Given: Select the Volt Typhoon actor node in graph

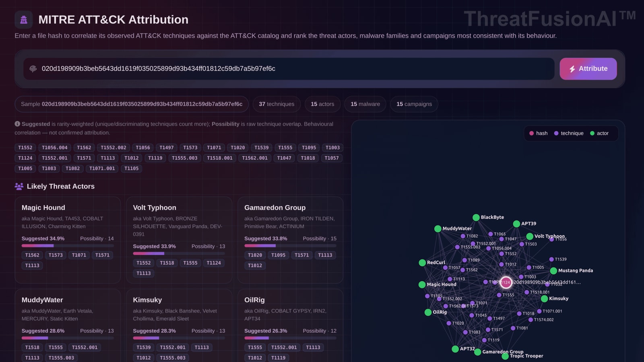Looking at the screenshot, I should pyautogui.click(x=530, y=237).
